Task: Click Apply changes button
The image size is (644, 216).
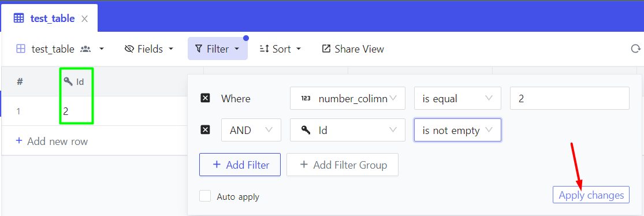Action: (x=591, y=195)
